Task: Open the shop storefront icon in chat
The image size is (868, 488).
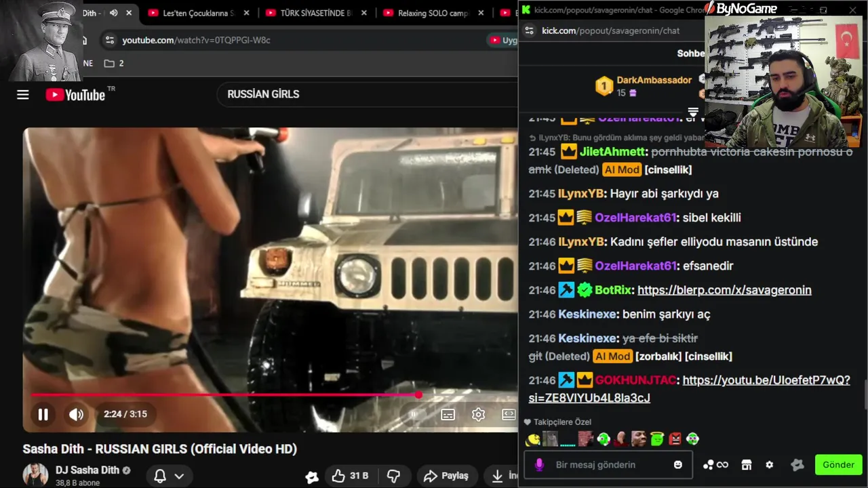Action: [747, 465]
